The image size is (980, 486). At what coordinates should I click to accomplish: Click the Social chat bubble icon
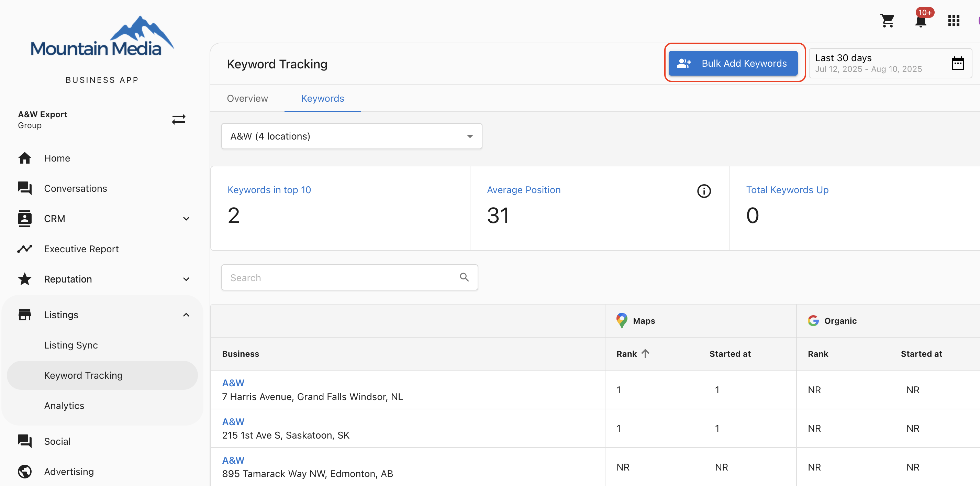point(25,441)
